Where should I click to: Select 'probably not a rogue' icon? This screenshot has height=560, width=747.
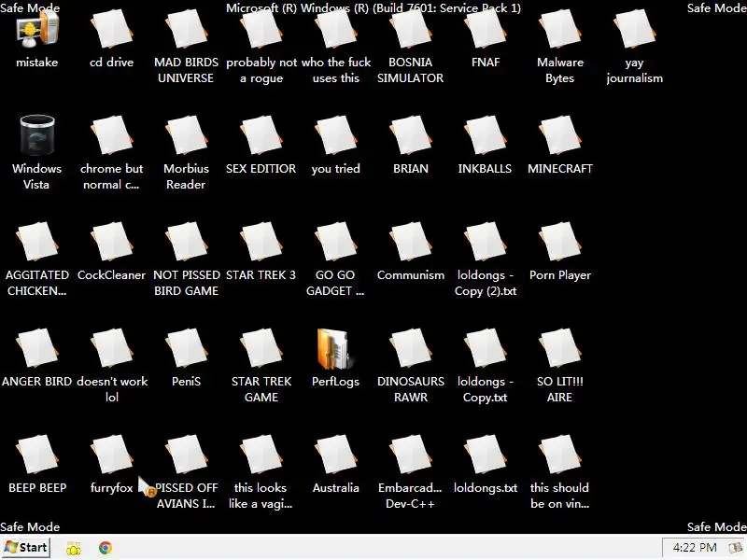261,31
